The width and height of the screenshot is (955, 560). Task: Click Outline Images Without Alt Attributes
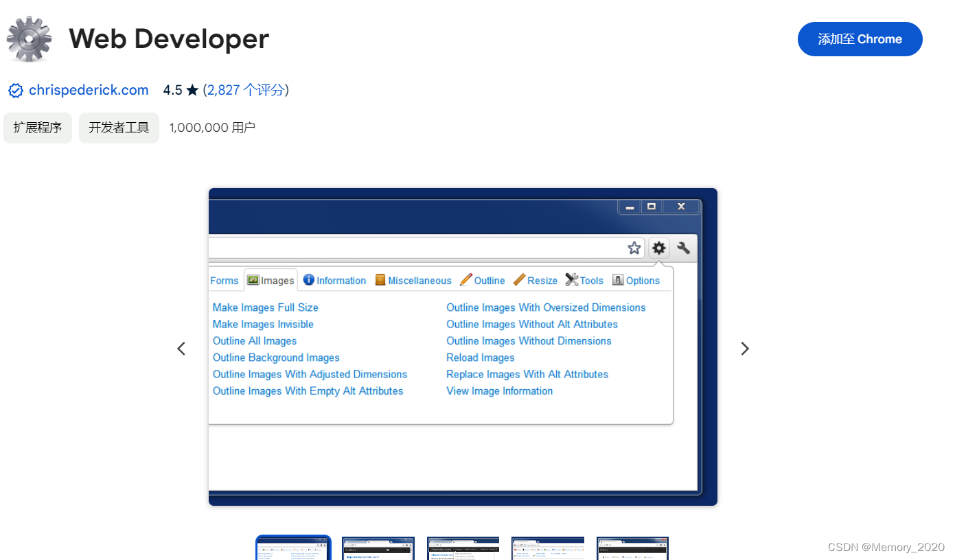point(532,324)
